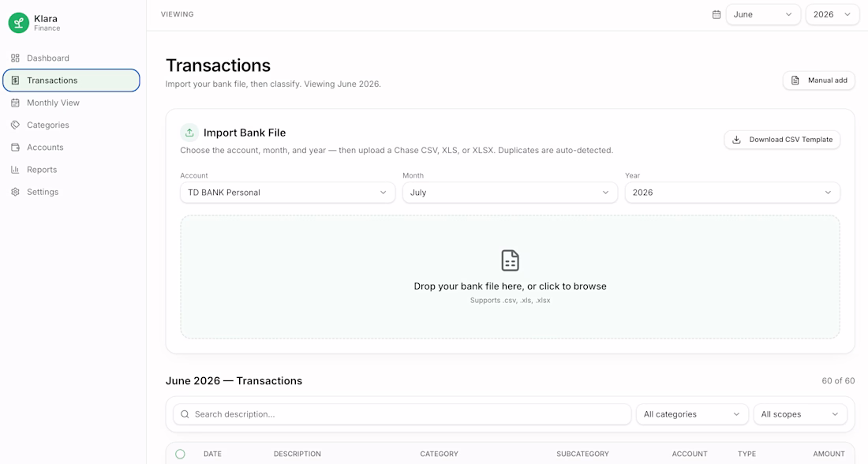The image size is (868, 464).
Task: Click the green upload icon by Import Bank File
Action: 189,133
